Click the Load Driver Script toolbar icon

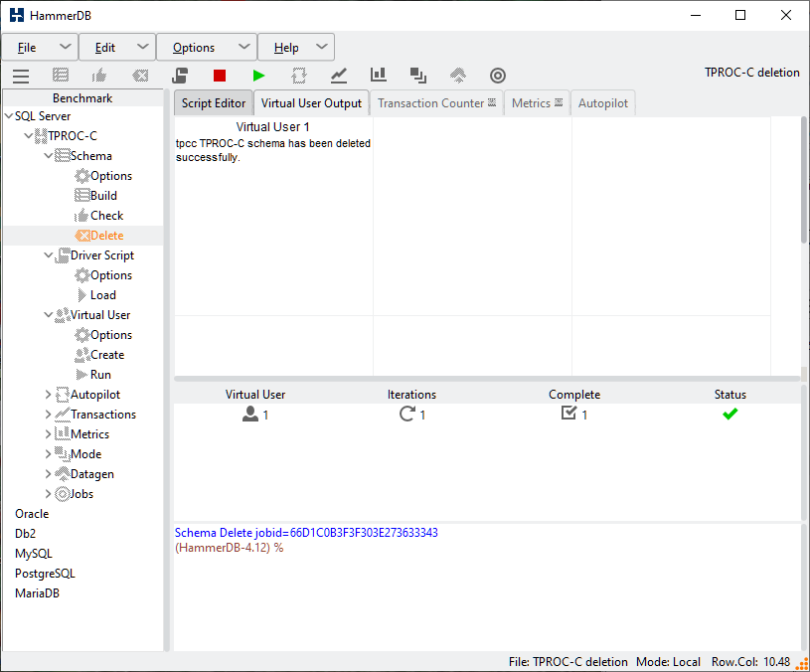[x=180, y=76]
